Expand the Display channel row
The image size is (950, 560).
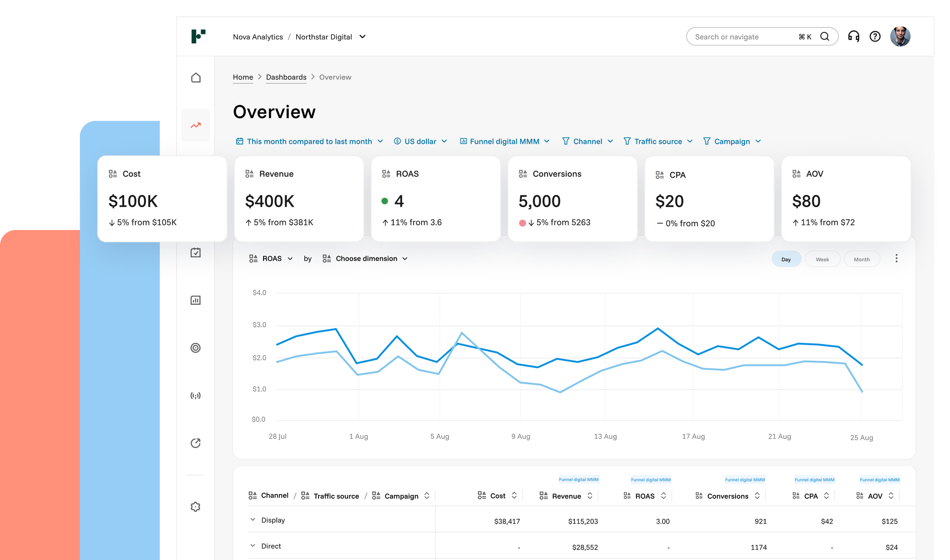(253, 520)
